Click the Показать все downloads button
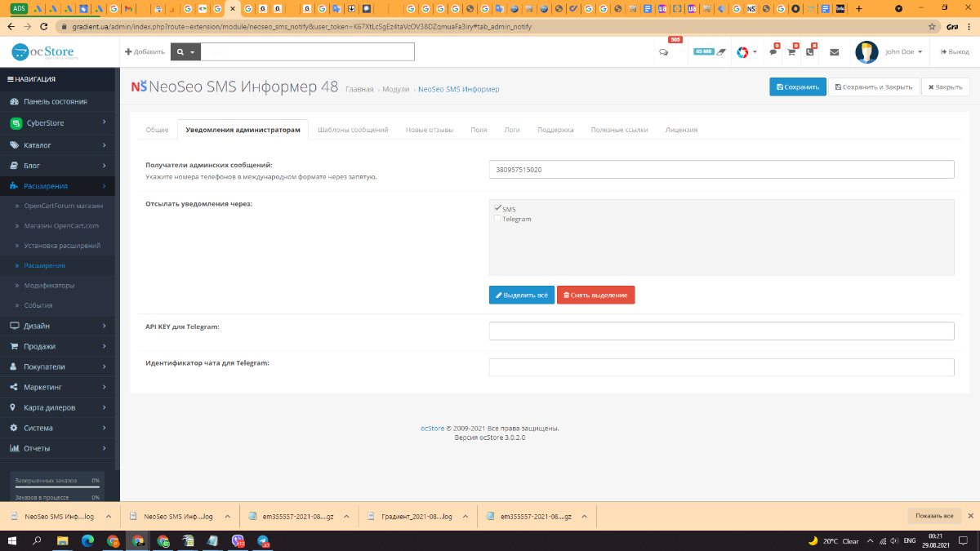The height and width of the screenshot is (551, 980). (x=933, y=516)
